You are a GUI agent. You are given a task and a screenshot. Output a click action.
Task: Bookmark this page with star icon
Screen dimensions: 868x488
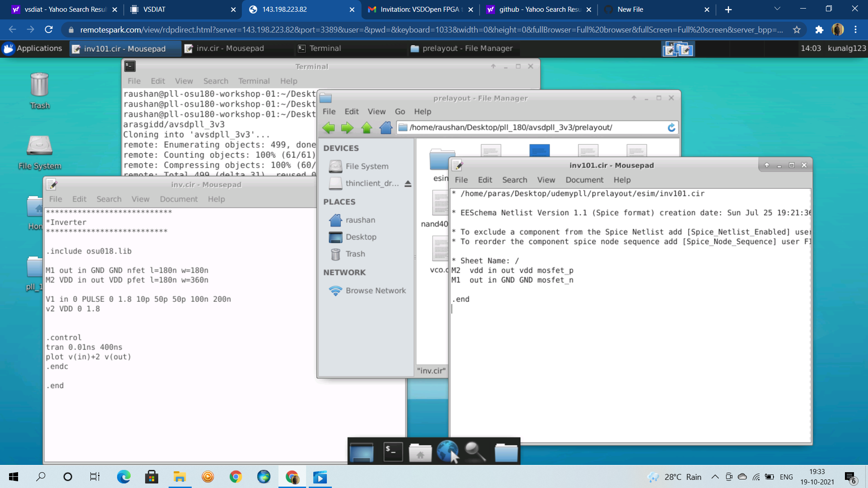tap(797, 30)
